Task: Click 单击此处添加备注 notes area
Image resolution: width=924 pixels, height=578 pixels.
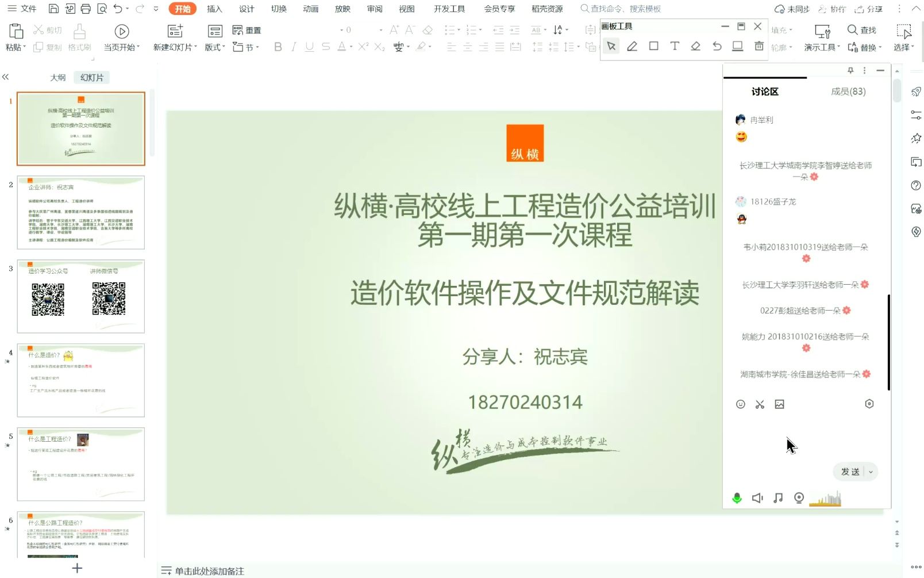Action: 209,571
